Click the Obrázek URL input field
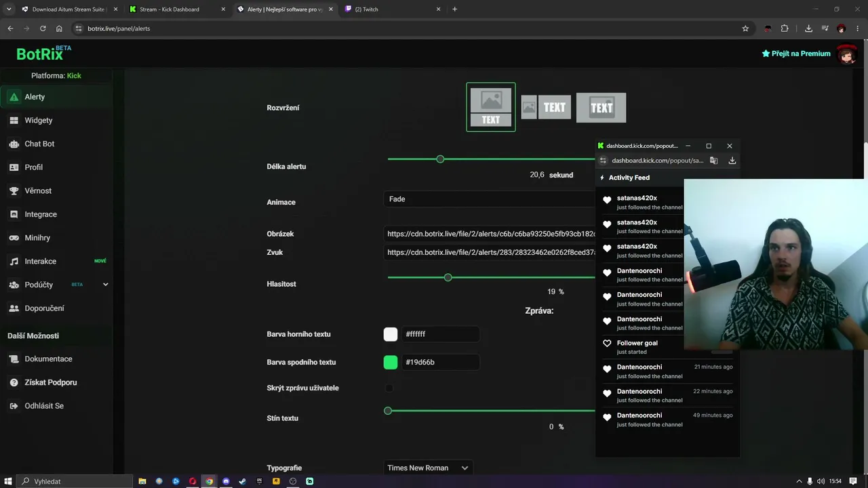The height and width of the screenshot is (488, 868). point(489,234)
